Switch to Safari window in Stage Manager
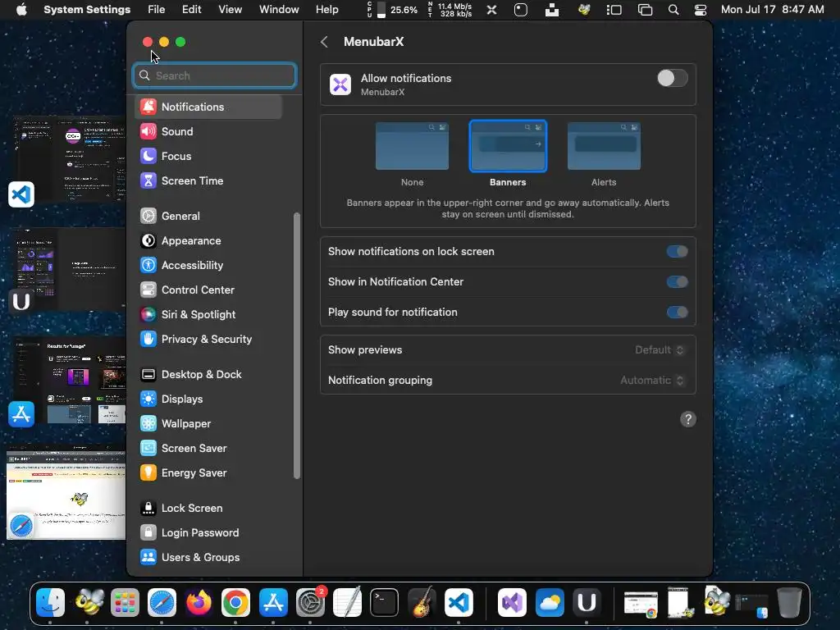 pos(66,492)
